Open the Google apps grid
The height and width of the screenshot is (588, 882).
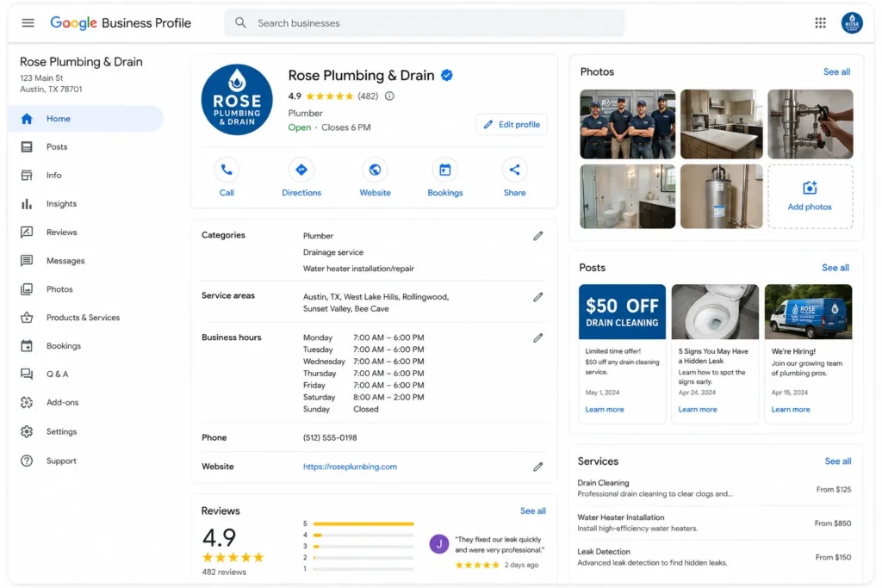pos(820,23)
